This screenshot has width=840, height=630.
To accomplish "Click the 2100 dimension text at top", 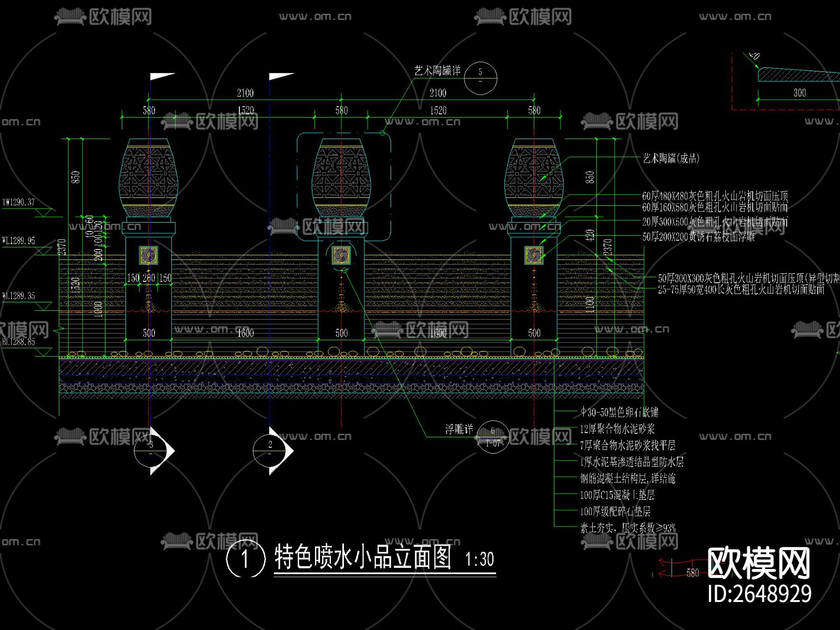I will [x=245, y=92].
